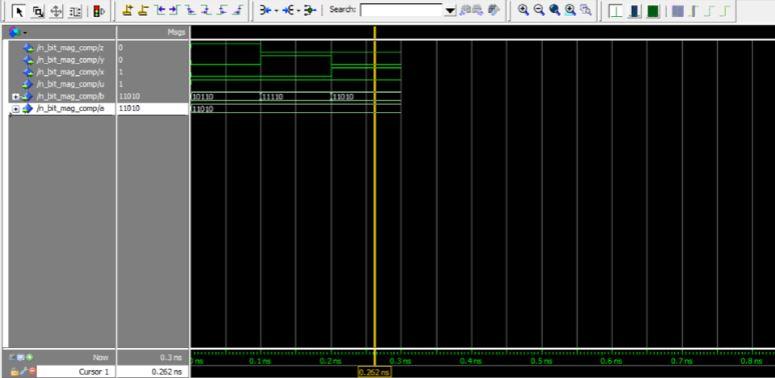Toggle the pan mode four-arrow tool

click(x=56, y=11)
